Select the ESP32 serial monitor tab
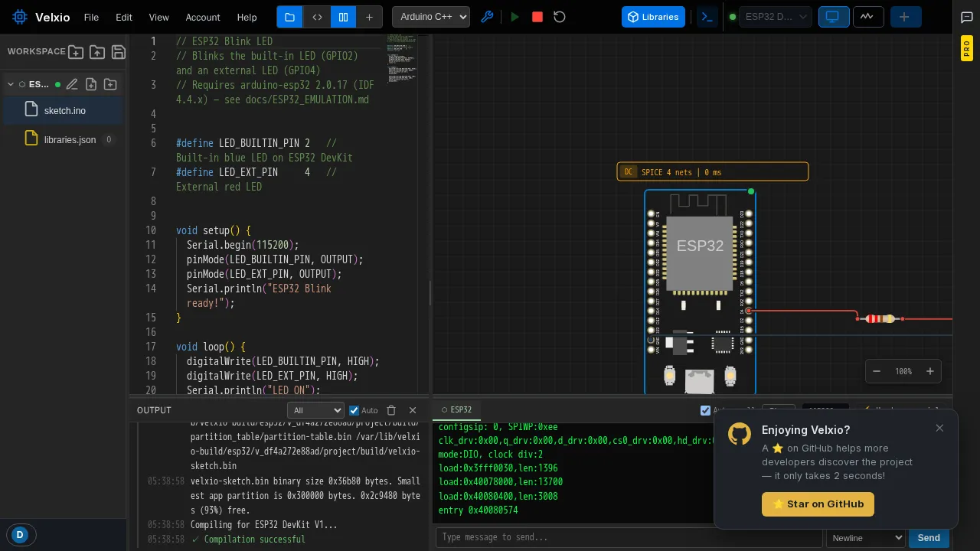The width and height of the screenshot is (980, 551). [456, 410]
